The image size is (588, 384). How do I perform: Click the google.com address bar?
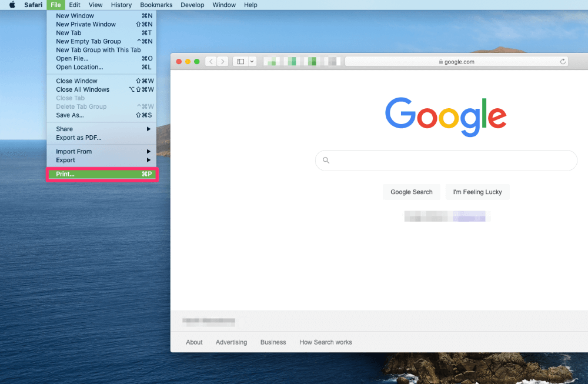point(456,62)
